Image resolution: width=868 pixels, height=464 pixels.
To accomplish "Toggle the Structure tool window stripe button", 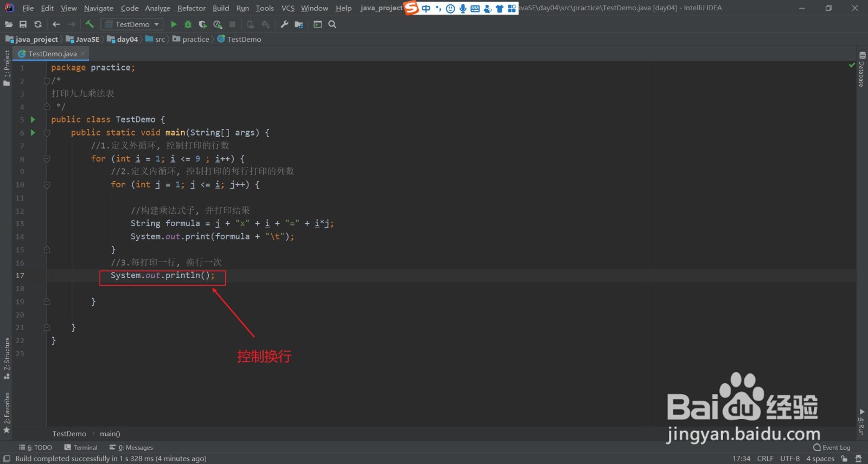I will (x=7, y=358).
